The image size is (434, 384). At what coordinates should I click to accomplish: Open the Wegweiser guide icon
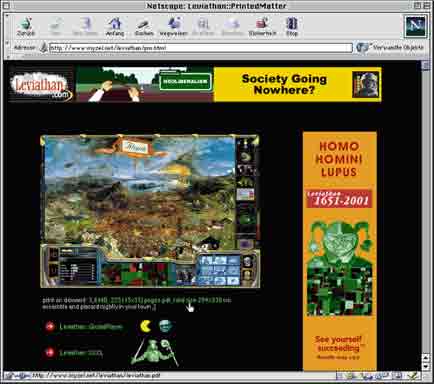(x=174, y=27)
